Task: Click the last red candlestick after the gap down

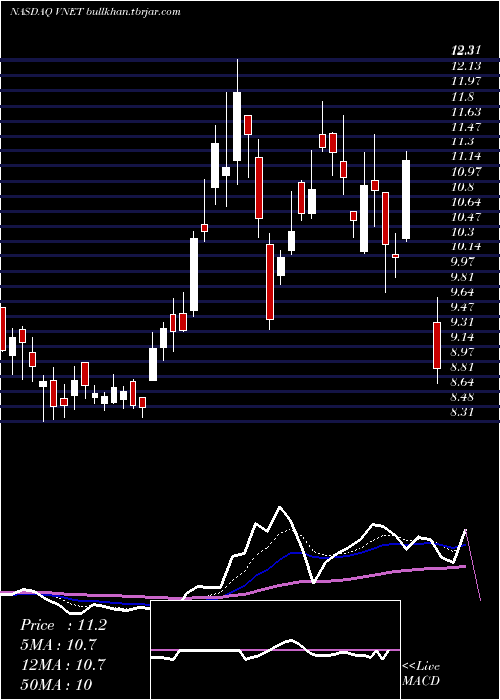Action: (x=437, y=345)
